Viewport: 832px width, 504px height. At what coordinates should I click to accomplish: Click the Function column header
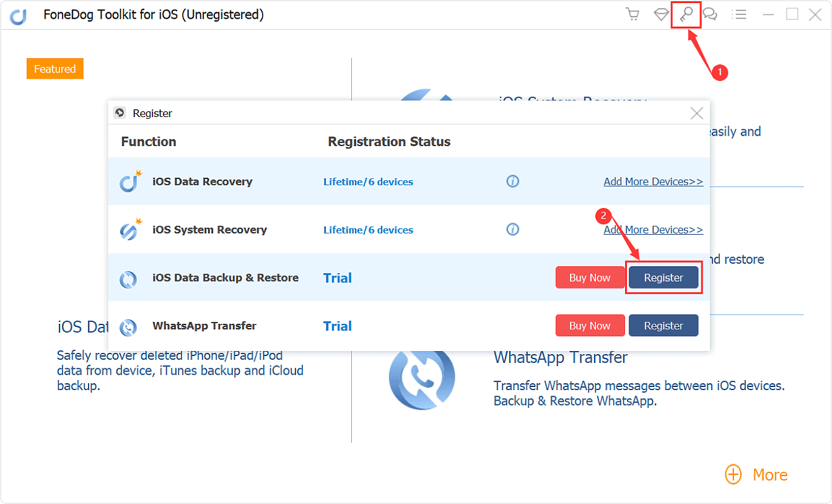point(149,142)
